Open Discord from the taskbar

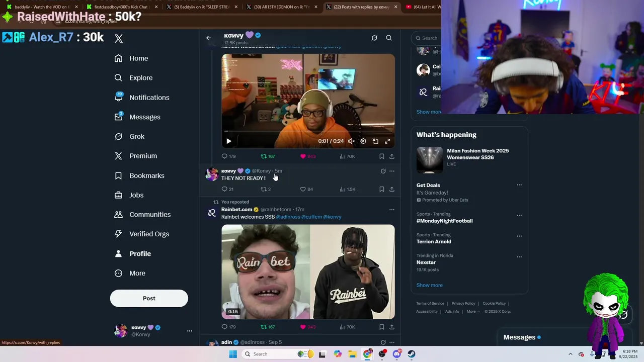point(397,354)
